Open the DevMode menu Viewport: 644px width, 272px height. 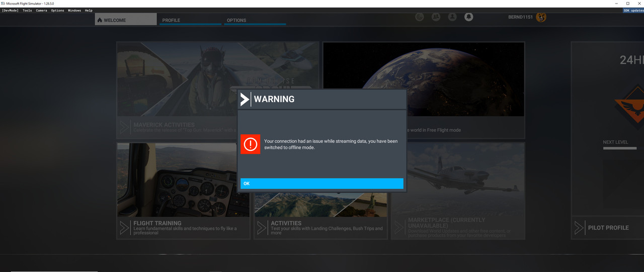click(10, 11)
